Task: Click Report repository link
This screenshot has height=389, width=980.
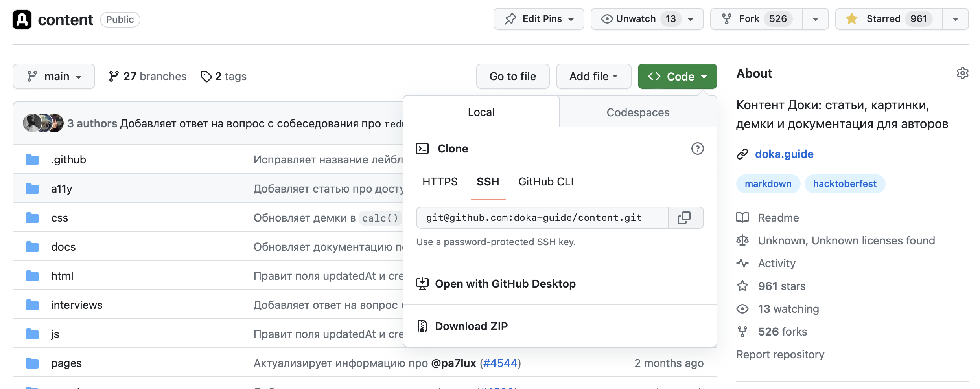Action: 780,354
